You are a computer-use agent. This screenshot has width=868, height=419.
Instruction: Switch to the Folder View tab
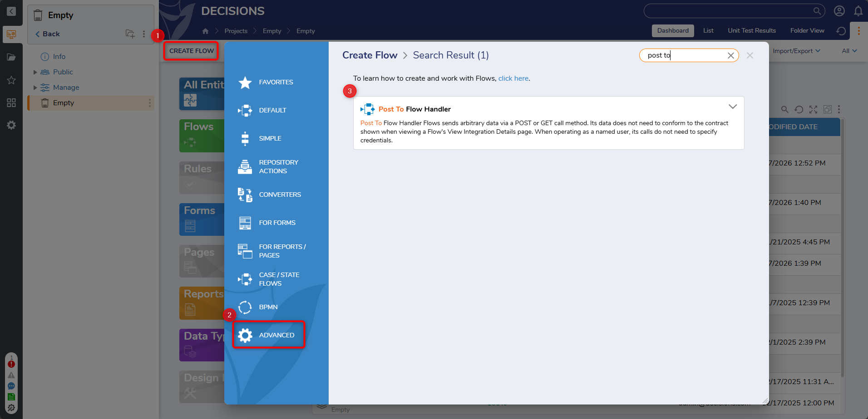click(x=807, y=31)
